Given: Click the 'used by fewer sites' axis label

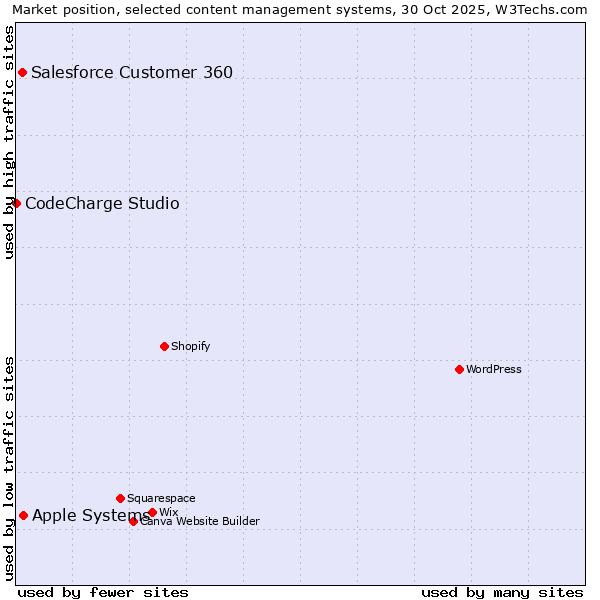Looking at the screenshot, I should click(x=103, y=592).
